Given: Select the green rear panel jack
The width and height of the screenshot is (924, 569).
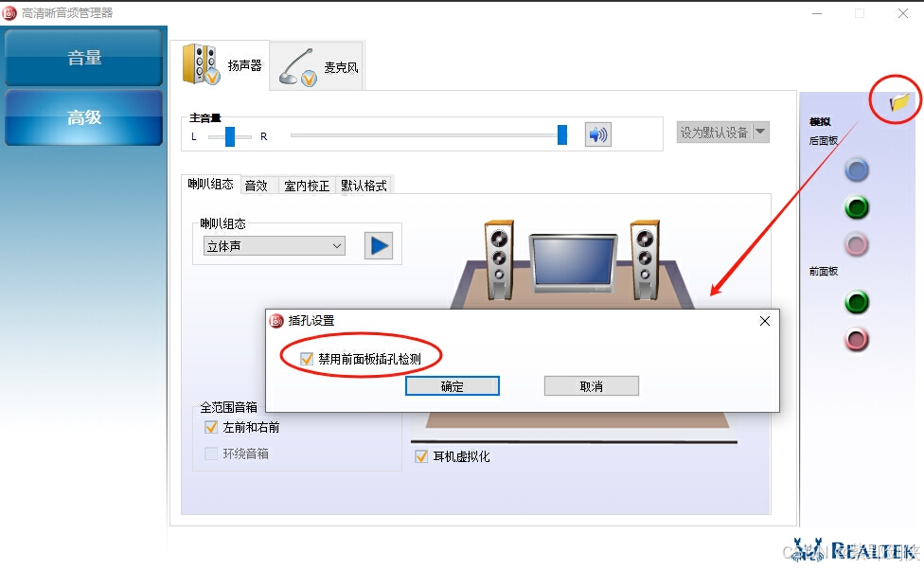Looking at the screenshot, I should pyautogui.click(x=856, y=207).
